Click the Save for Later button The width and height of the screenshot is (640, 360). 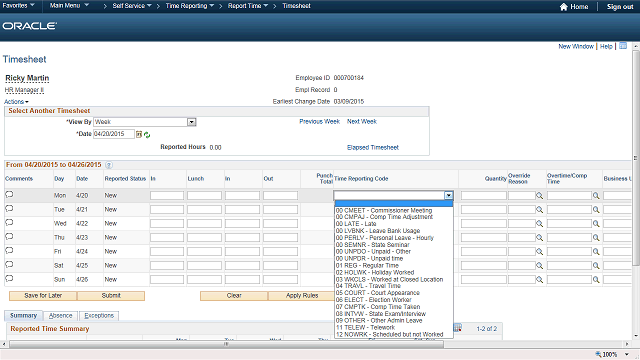point(43,296)
